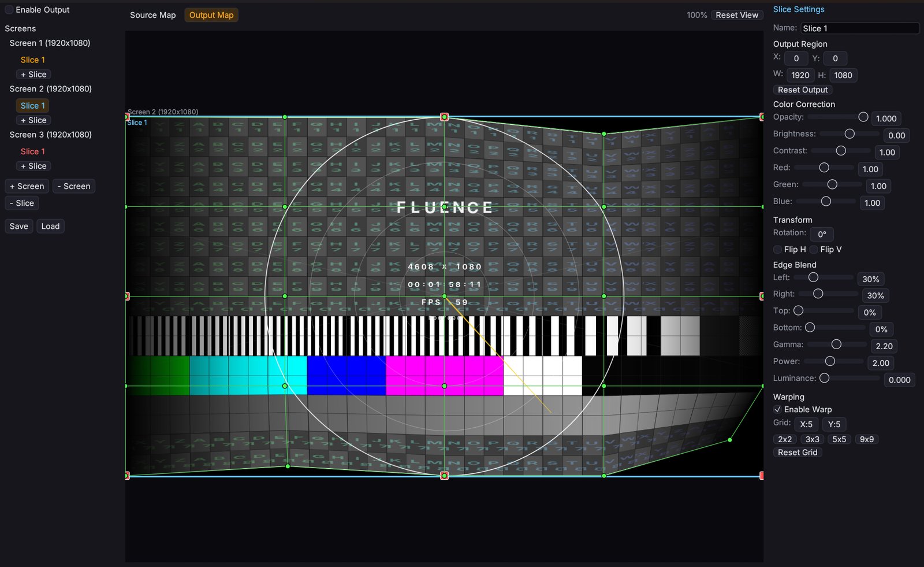The width and height of the screenshot is (924, 567).
Task: Click the - Screen button
Action: pyautogui.click(x=73, y=186)
